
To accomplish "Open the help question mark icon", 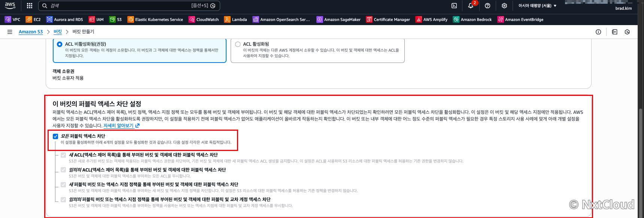I will pyautogui.click(x=487, y=6).
